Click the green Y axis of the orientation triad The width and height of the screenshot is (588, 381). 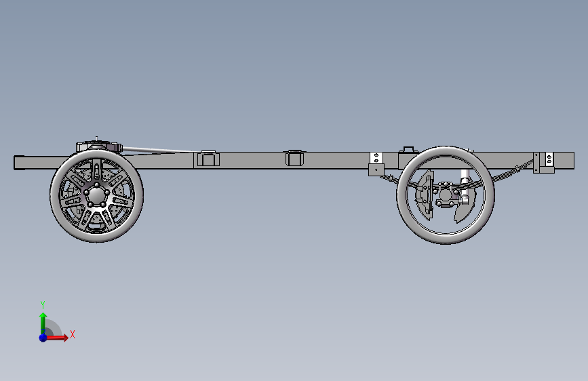pos(43,323)
